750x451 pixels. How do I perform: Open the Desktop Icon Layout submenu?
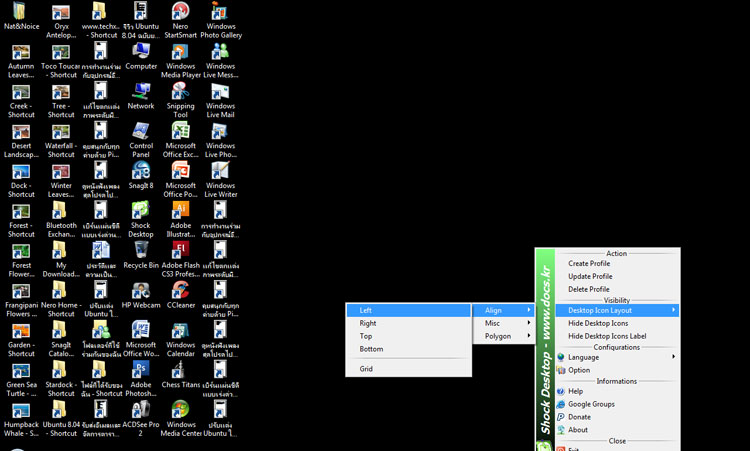[x=617, y=310]
